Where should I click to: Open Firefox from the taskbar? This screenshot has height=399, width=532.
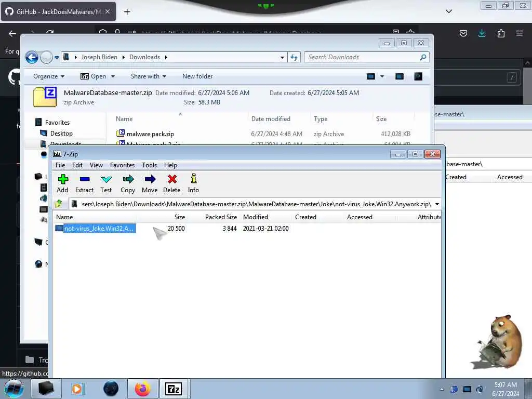(142, 389)
